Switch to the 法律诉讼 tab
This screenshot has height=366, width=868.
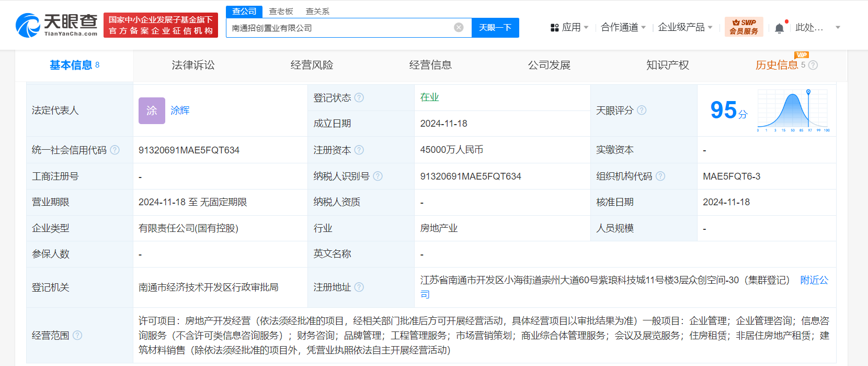[x=193, y=65]
